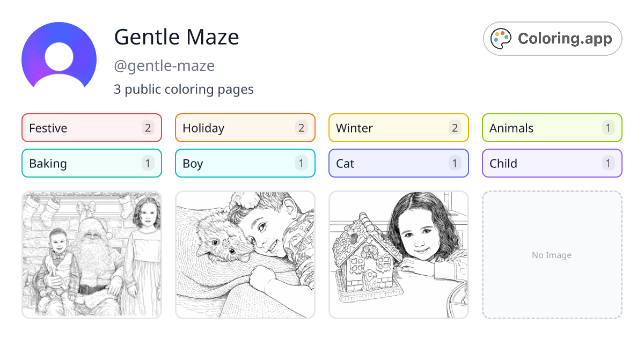Click the @gentle-maze username link

164,65
